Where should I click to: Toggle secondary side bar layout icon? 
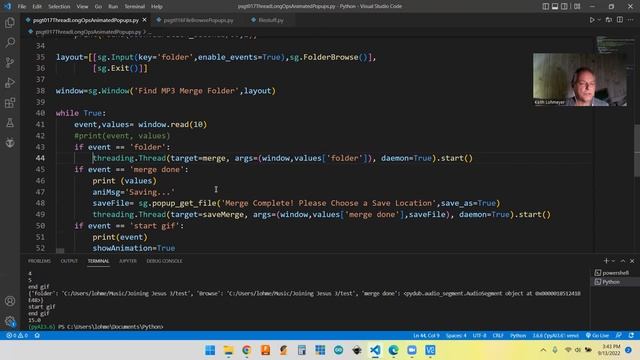point(564,6)
